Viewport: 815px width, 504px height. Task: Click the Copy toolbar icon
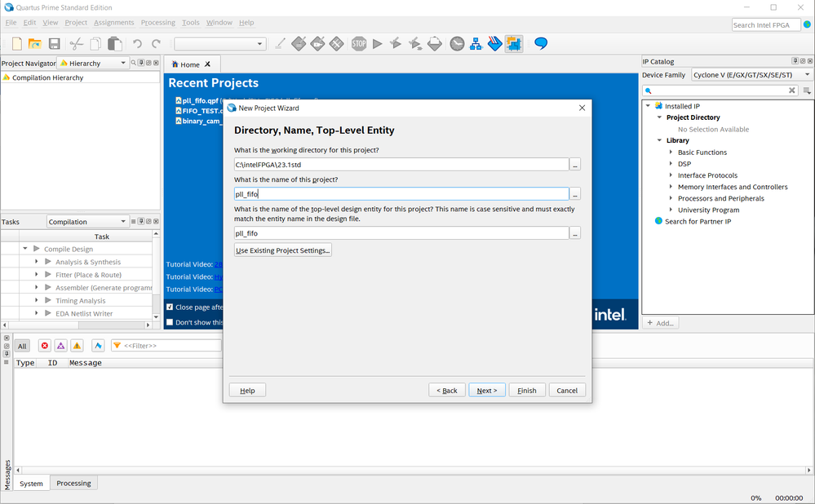(x=95, y=44)
